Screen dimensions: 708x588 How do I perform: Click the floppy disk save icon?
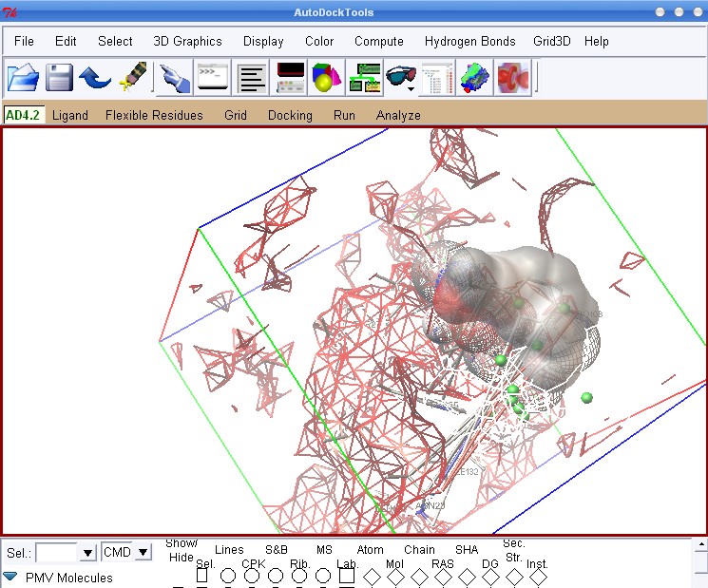60,78
